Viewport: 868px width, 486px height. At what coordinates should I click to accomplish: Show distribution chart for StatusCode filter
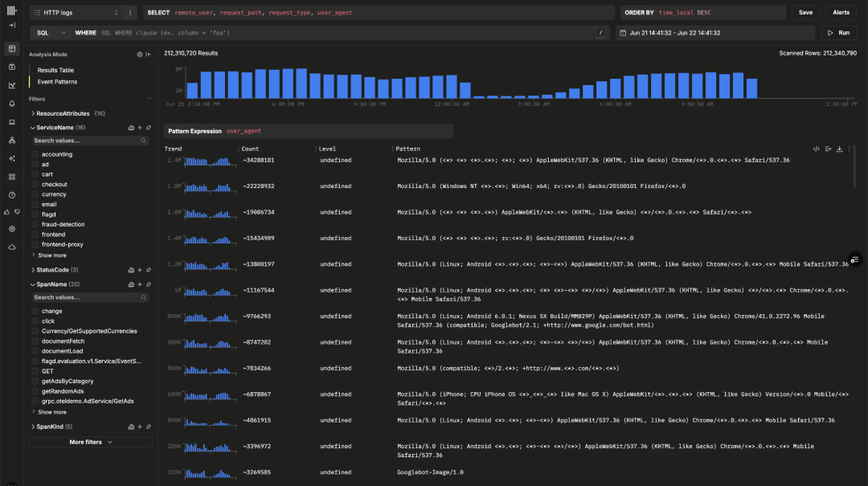(131, 270)
